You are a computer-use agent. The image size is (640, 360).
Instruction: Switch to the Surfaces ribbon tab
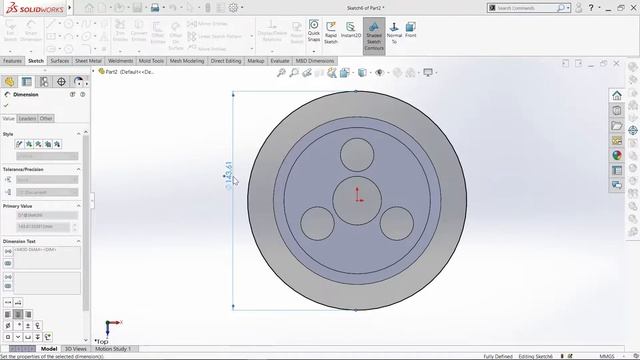(60, 61)
